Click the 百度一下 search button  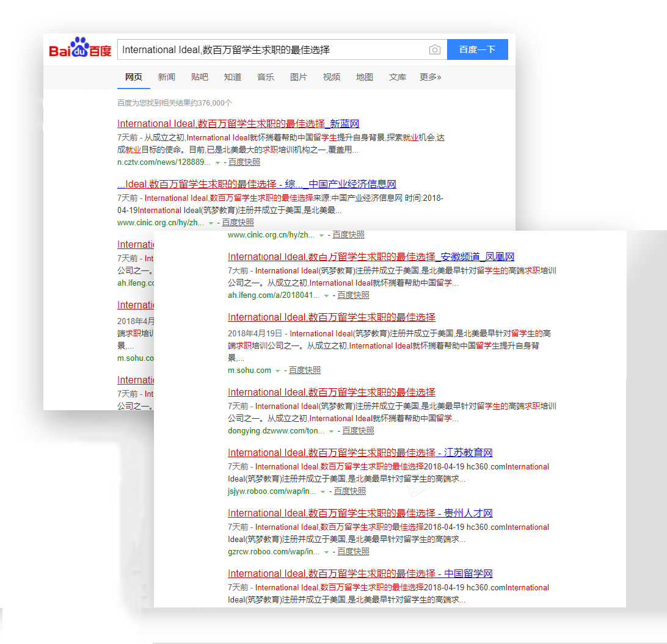477,49
